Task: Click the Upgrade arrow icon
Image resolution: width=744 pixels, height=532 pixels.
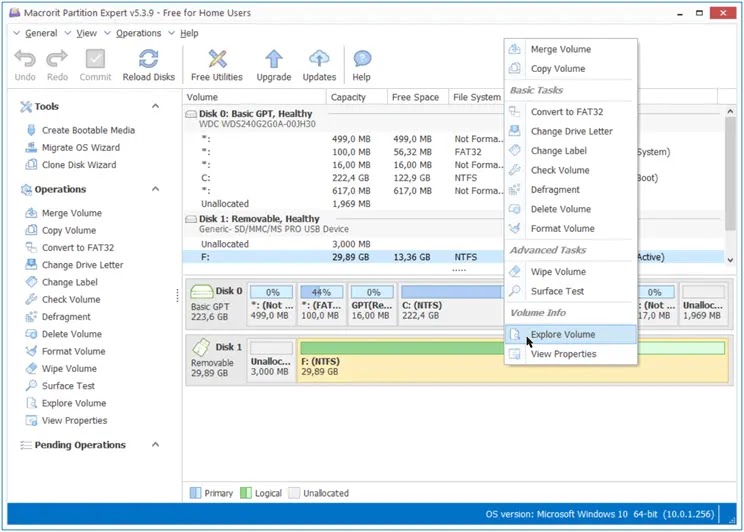Action: coord(274,59)
